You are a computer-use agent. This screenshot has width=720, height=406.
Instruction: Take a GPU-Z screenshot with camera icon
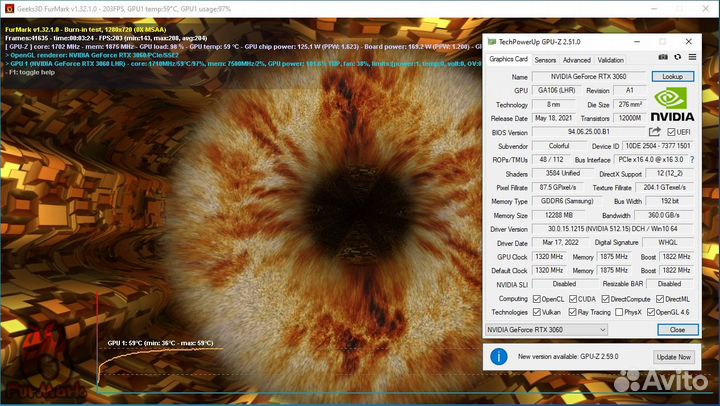663,57
